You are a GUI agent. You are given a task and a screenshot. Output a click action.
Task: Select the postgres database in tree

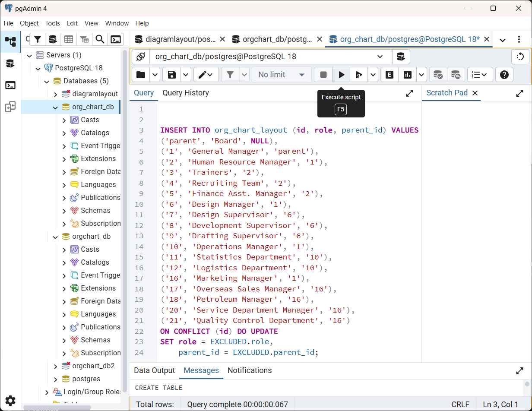pos(86,379)
